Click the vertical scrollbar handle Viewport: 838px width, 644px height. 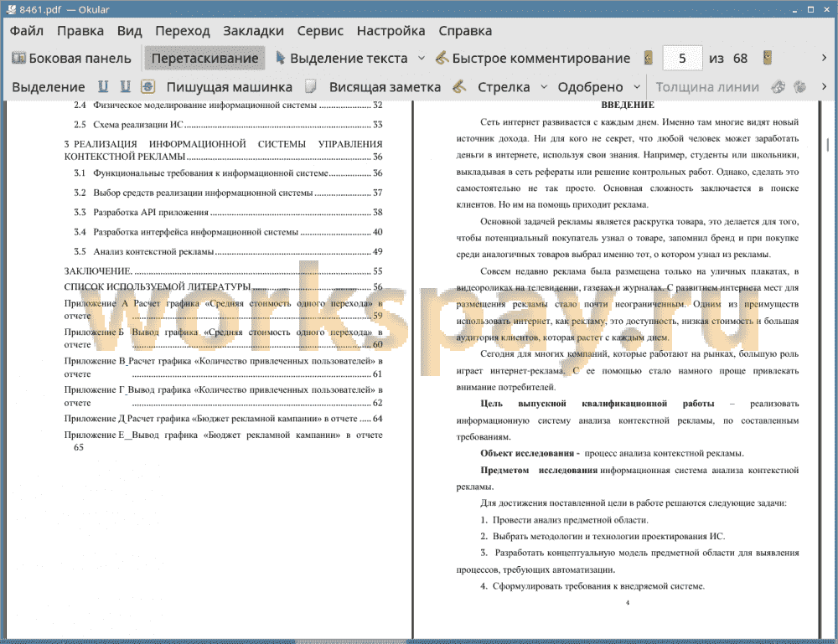pos(828,144)
